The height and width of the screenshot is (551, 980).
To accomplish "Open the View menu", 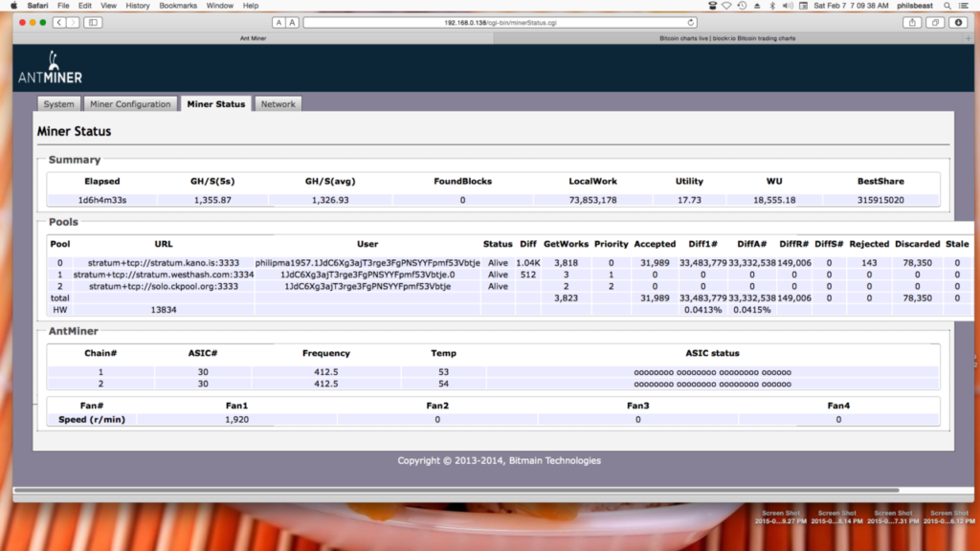I will click(108, 6).
